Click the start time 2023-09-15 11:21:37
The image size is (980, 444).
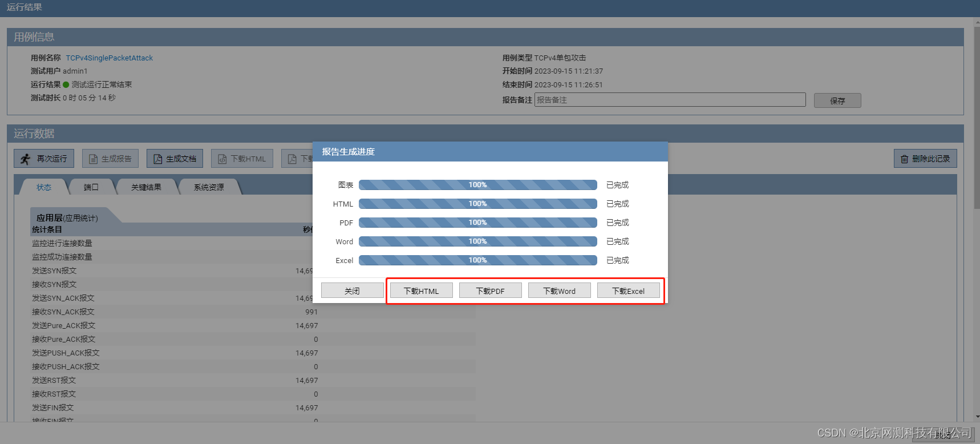569,71
